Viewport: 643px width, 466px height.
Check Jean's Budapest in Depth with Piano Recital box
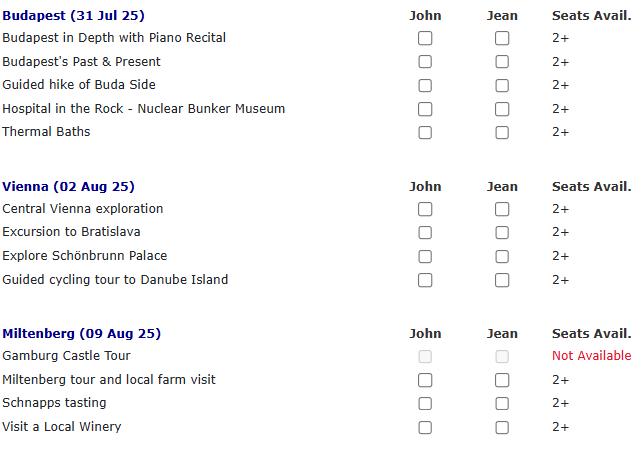(502, 38)
